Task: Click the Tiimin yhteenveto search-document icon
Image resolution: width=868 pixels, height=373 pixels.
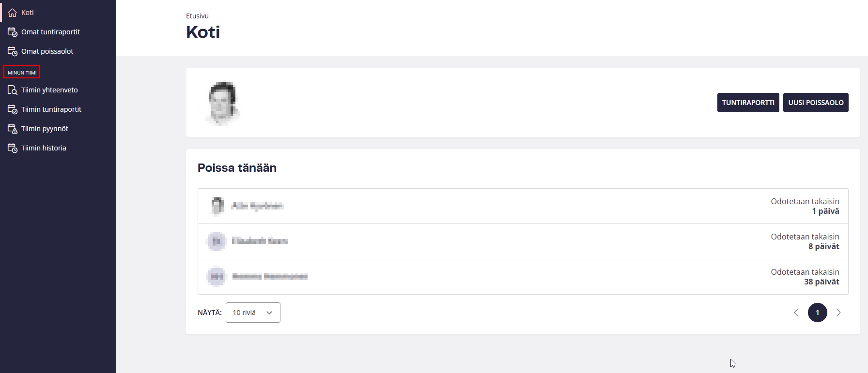Action: click(13, 90)
